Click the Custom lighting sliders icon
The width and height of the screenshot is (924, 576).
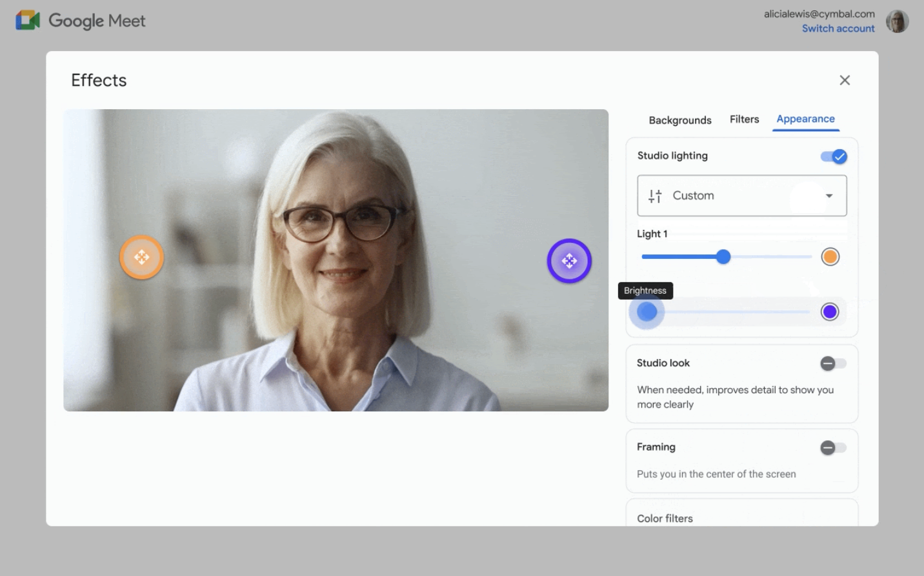(x=655, y=196)
